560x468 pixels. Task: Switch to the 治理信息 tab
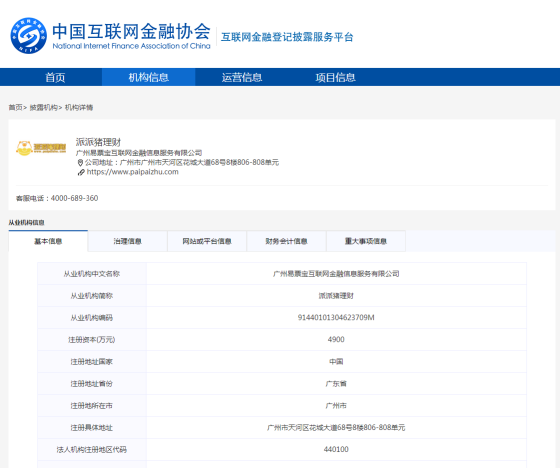128,242
